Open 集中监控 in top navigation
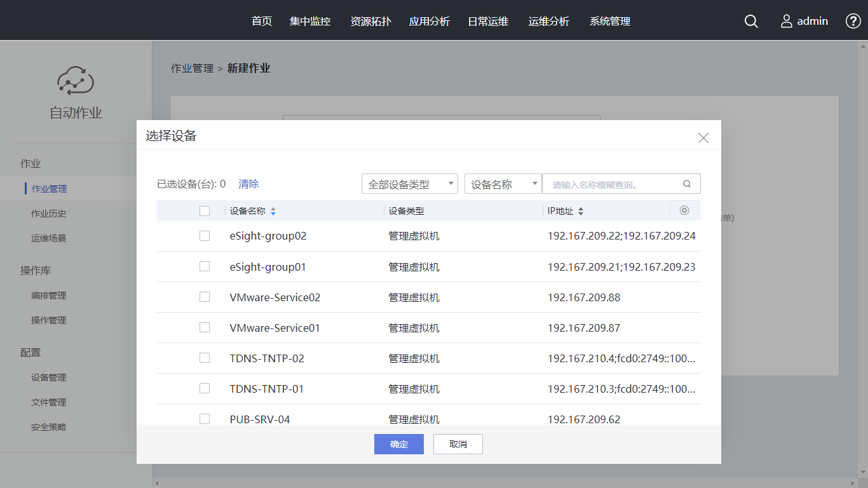 tap(310, 22)
